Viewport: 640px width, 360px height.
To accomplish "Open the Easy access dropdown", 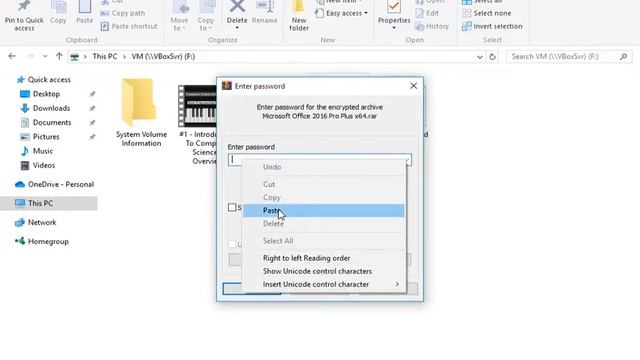I will [342, 13].
